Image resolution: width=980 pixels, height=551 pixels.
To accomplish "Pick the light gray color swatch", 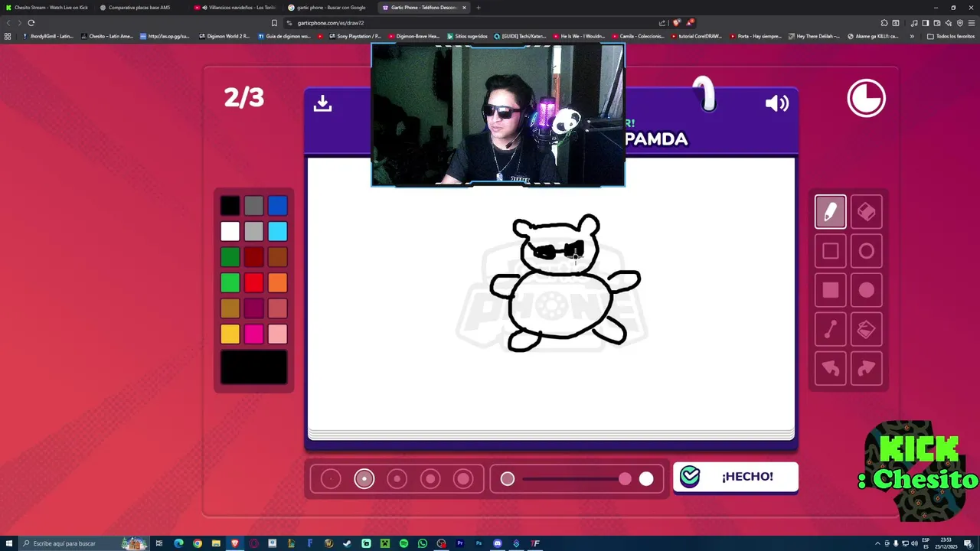I will pyautogui.click(x=253, y=231).
